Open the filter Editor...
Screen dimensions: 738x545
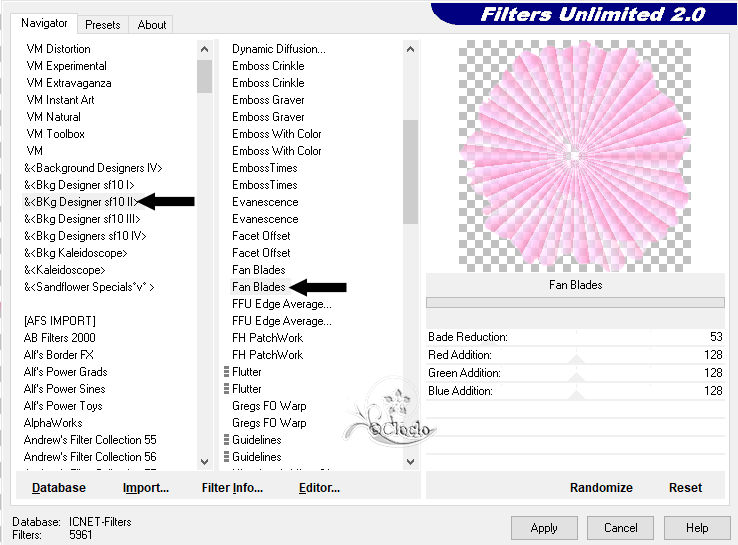coord(319,488)
